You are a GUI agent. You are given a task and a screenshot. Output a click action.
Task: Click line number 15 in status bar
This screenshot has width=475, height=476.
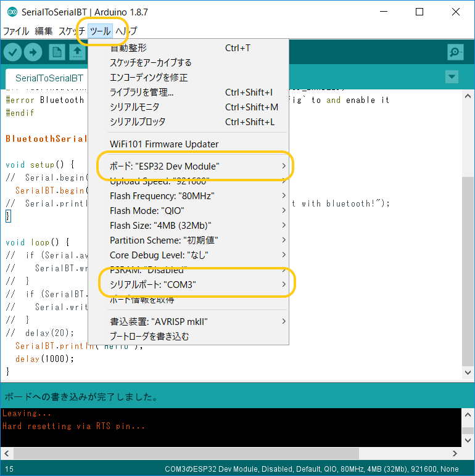(9, 469)
